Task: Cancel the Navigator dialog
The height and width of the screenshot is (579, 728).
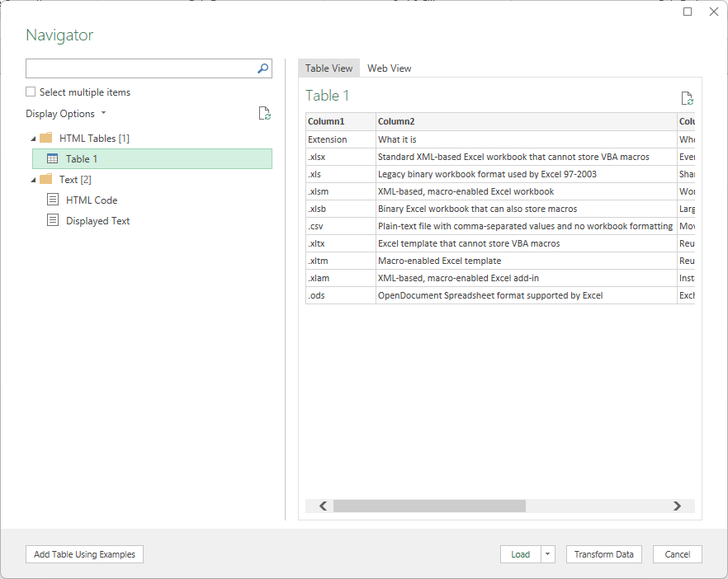Action: (678, 554)
